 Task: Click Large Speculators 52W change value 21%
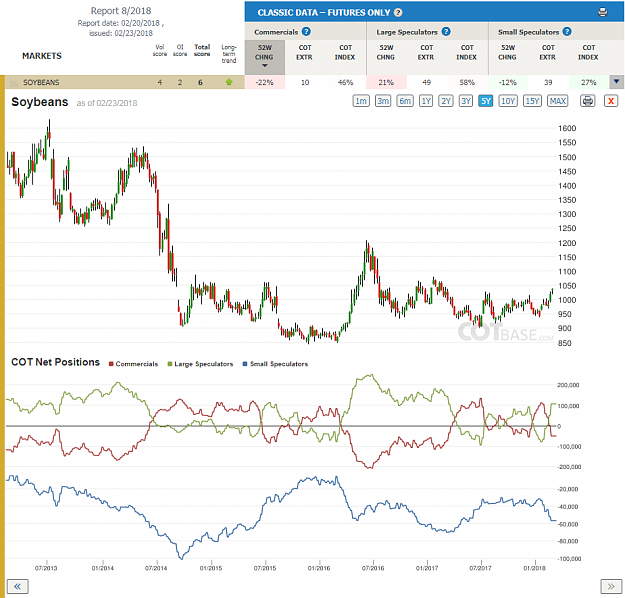coord(386,83)
